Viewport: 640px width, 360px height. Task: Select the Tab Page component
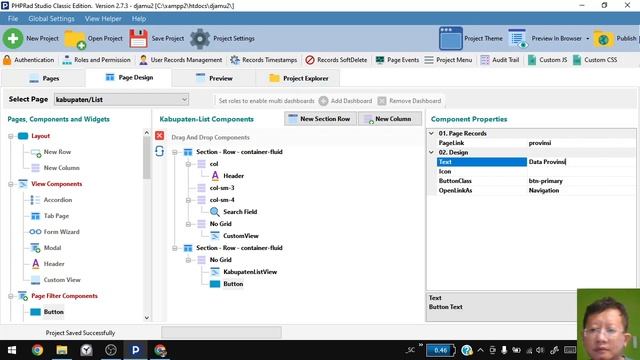click(56, 216)
